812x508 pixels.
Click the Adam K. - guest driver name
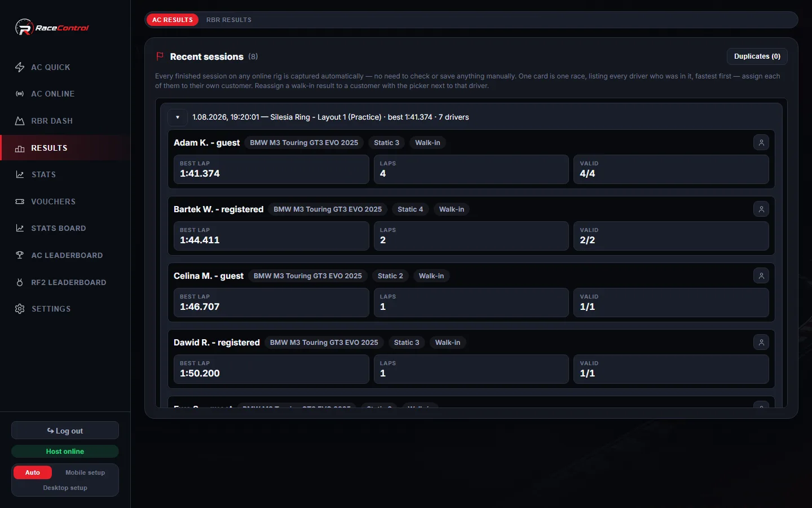(x=206, y=143)
